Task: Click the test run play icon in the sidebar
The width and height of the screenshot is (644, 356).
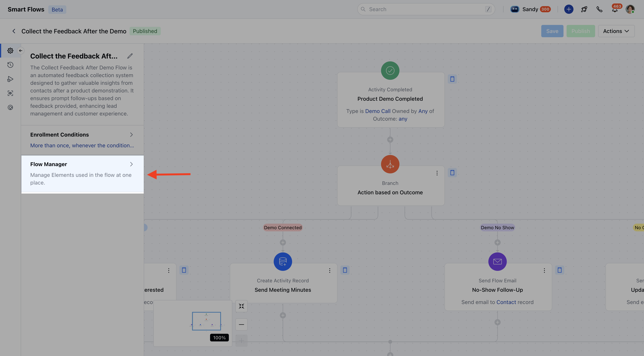Action: [10, 79]
